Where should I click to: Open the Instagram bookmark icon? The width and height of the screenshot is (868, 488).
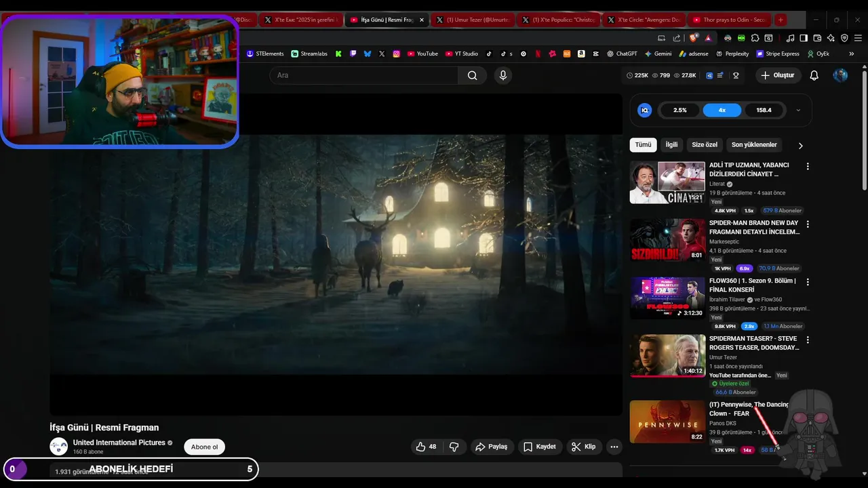(x=396, y=54)
